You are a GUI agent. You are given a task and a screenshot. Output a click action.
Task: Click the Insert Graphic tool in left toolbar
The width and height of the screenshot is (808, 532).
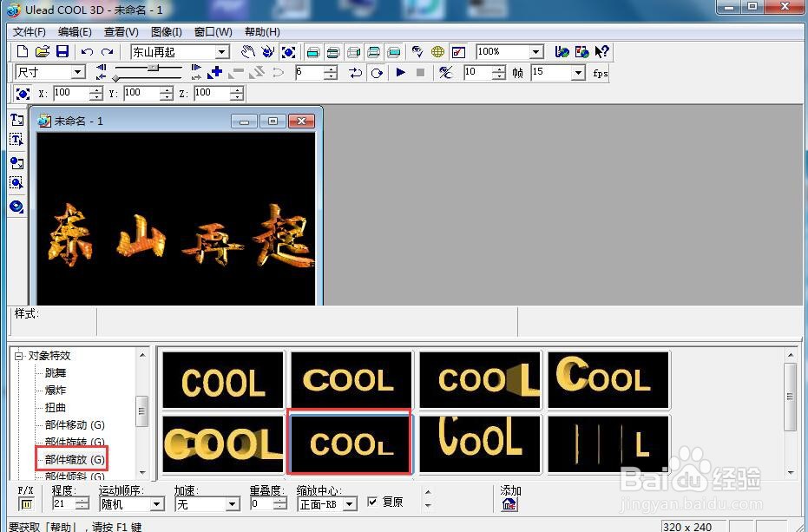point(17,163)
